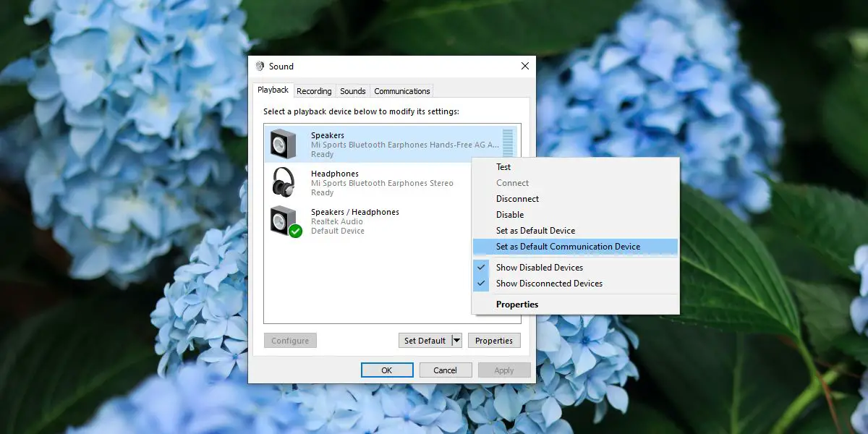Image resolution: width=868 pixels, height=434 pixels.
Task: Open the Sounds tab
Action: click(352, 91)
